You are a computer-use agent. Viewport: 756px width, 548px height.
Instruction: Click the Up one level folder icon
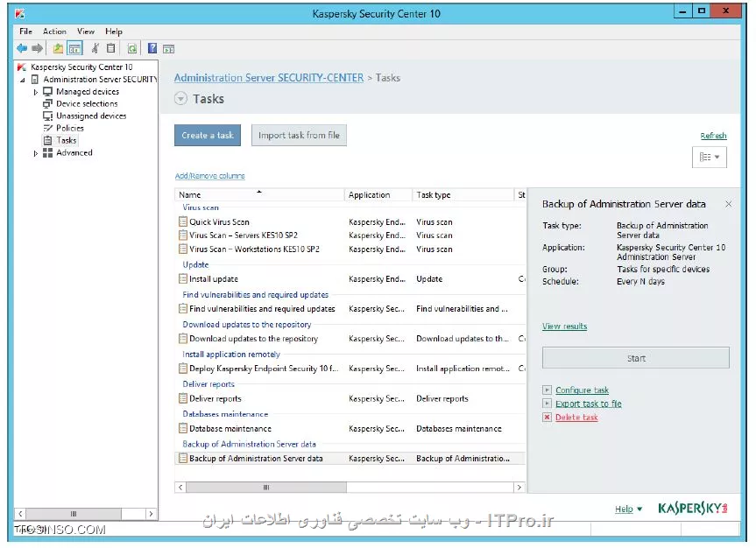58,48
